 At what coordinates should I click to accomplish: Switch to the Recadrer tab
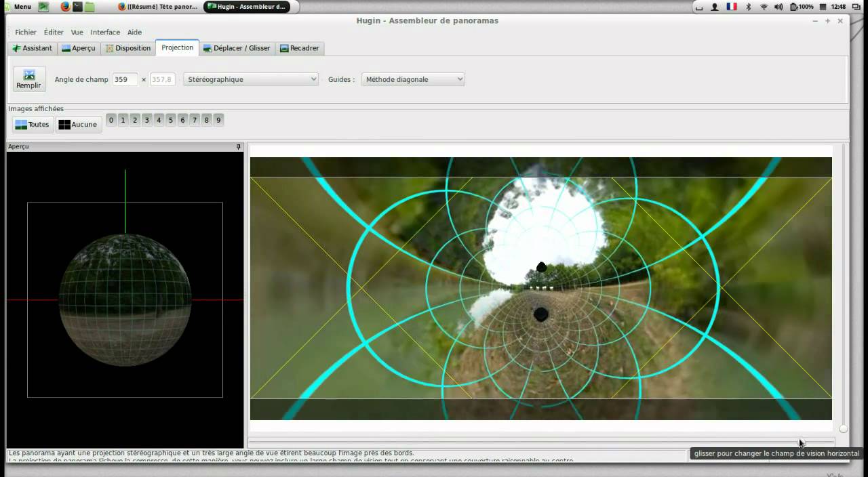click(x=299, y=48)
